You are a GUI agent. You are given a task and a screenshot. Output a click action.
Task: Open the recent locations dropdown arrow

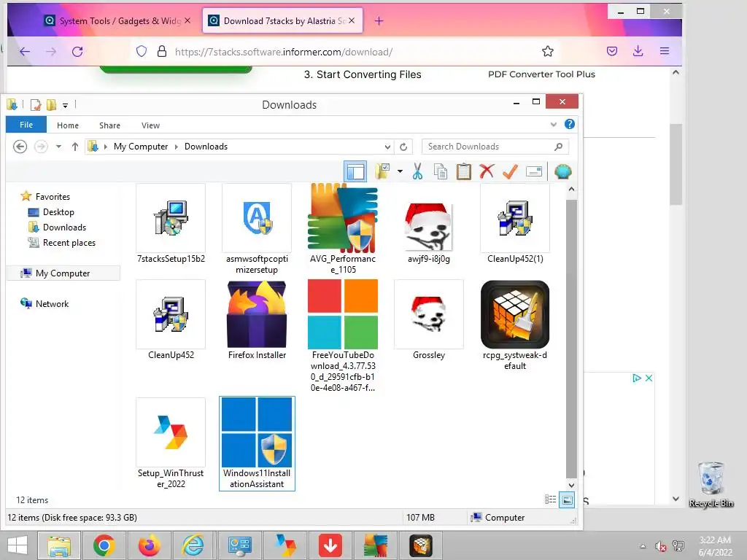(x=58, y=147)
